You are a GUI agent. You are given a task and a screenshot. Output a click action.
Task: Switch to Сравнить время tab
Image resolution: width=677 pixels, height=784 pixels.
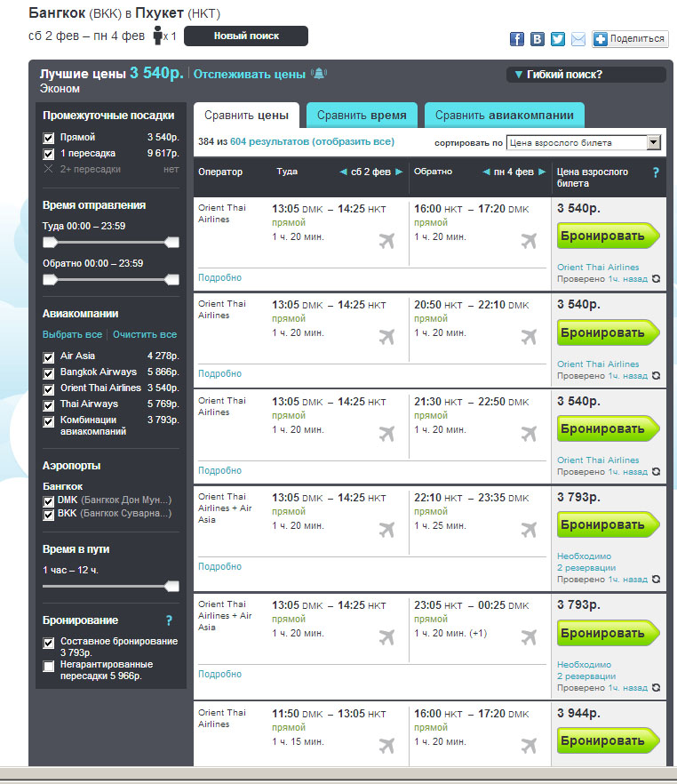coord(362,116)
